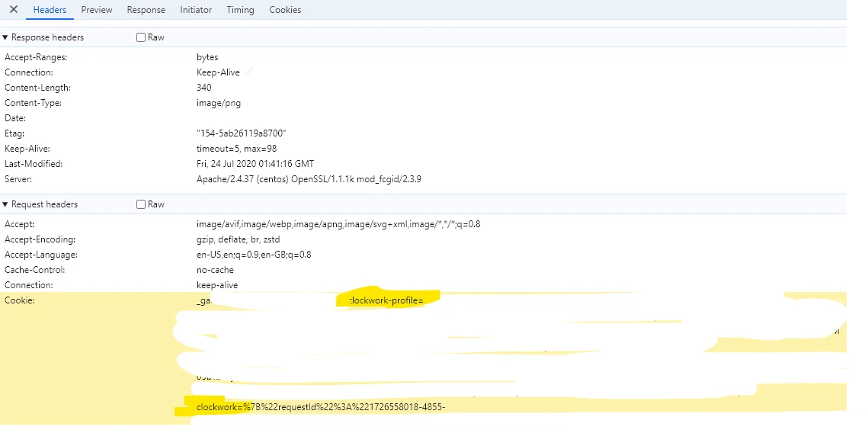This screenshot has height=430, width=868.
Task: Click the Last-Modified header name
Action: pos(34,164)
